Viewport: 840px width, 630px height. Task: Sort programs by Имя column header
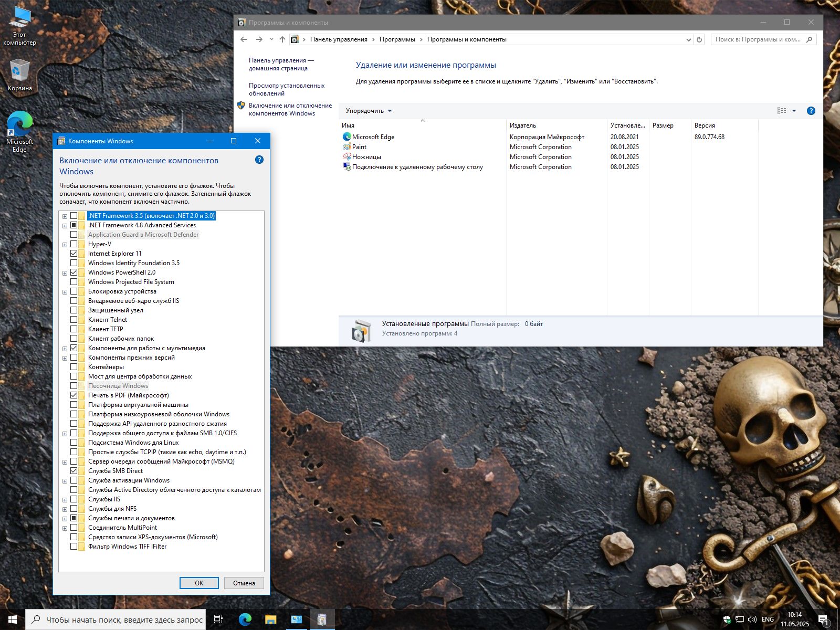pos(423,125)
